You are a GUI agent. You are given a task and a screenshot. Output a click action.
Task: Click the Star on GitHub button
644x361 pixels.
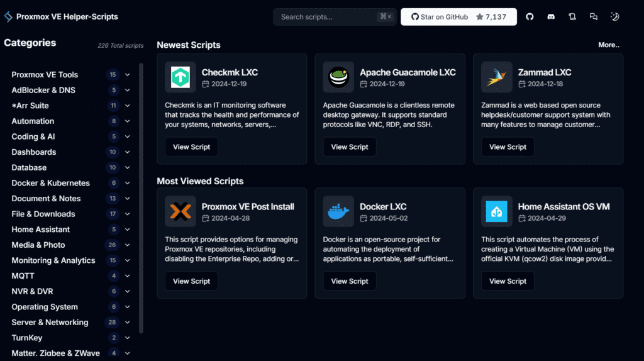tap(458, 17)
